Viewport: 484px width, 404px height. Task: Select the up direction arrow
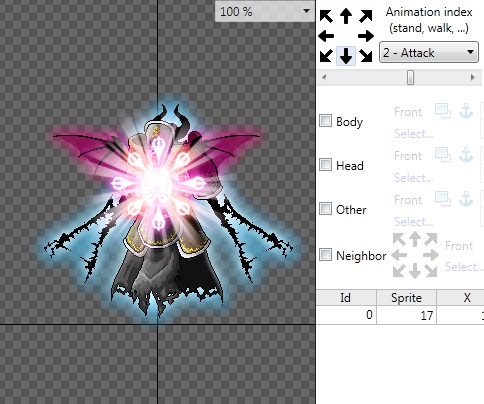tap(346, 16)
